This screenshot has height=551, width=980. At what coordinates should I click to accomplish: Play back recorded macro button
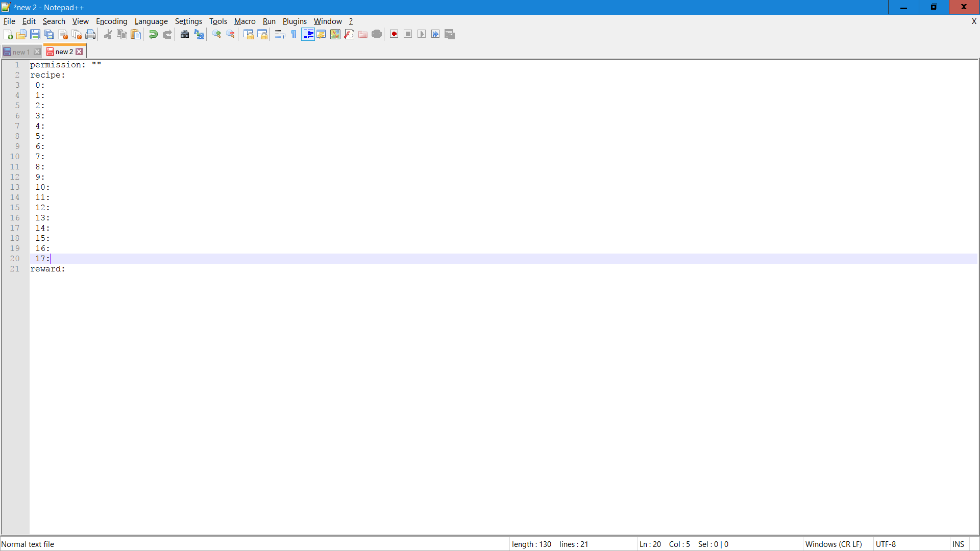click(x=422, y=34)
